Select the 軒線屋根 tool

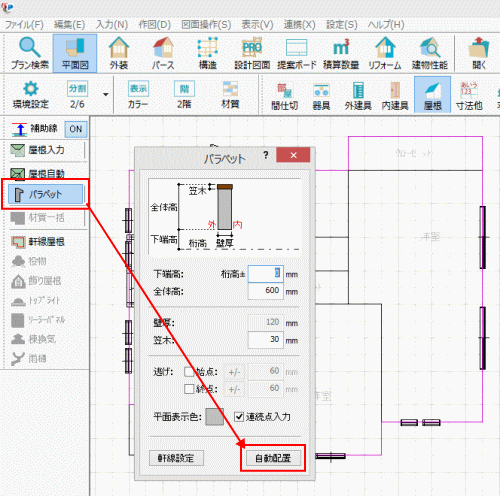[x=46, y=242]
